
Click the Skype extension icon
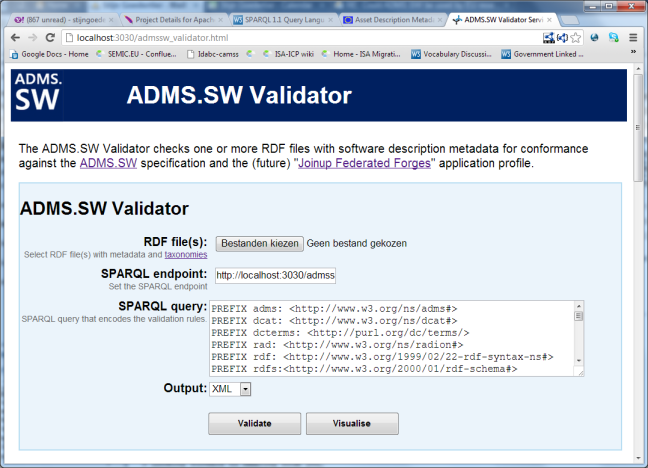[614, 38]
